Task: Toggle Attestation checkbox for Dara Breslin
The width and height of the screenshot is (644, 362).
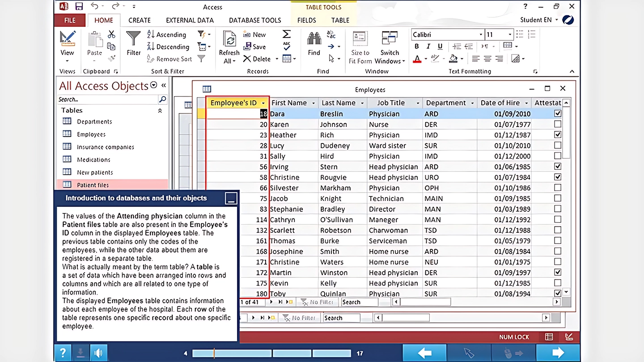Action: 558,114
